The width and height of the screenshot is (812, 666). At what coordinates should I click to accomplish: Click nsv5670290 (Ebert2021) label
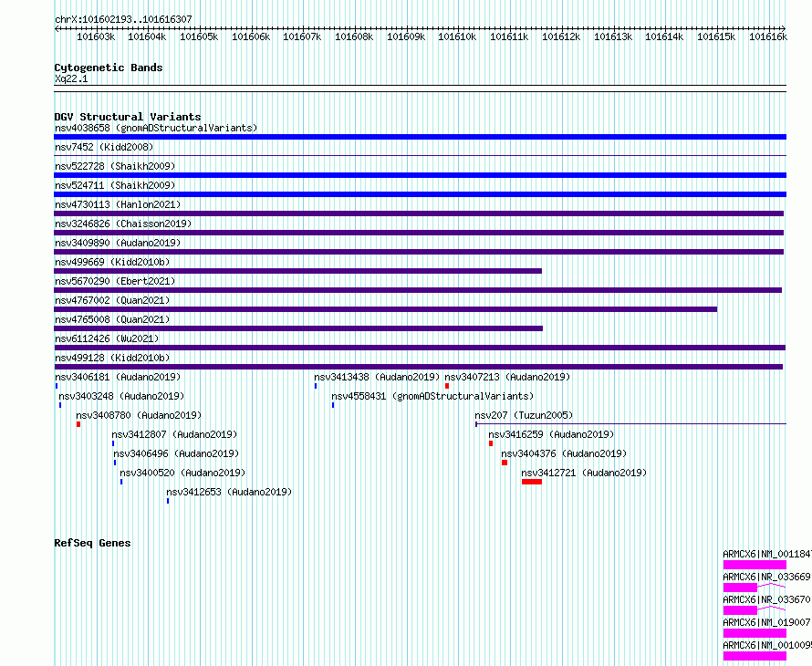115,281
